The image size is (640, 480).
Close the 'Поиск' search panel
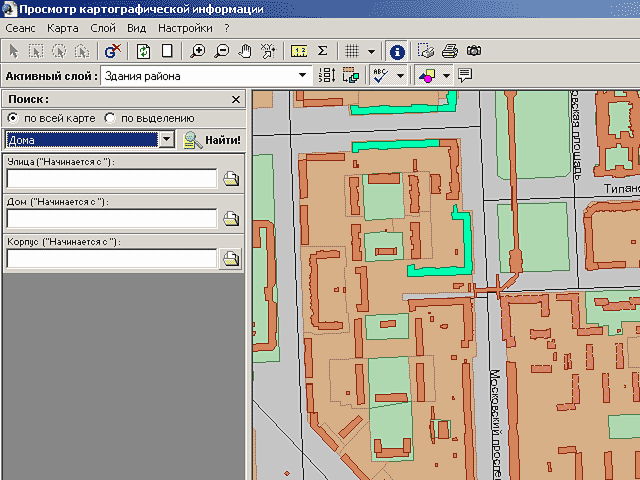(x=236, y=99)
